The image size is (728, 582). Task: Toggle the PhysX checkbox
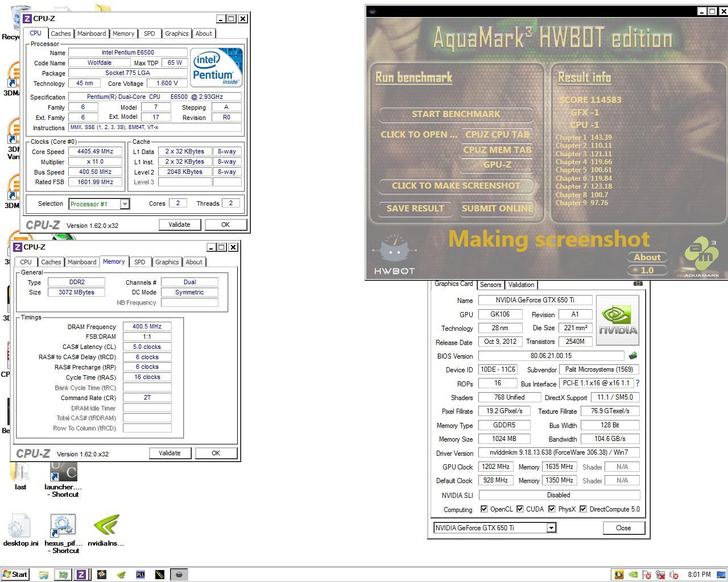point(552,509)
